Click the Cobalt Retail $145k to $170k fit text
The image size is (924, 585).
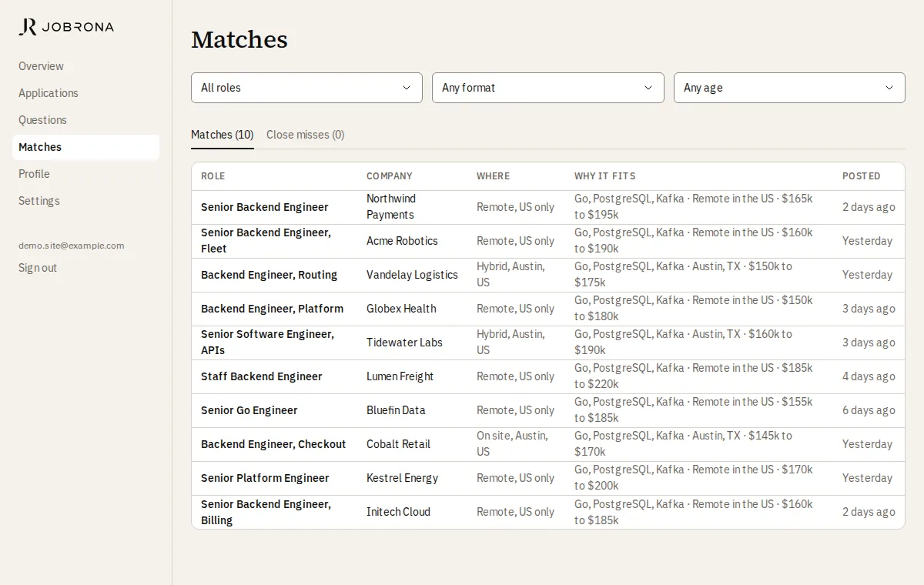click(x=683, y=444)
